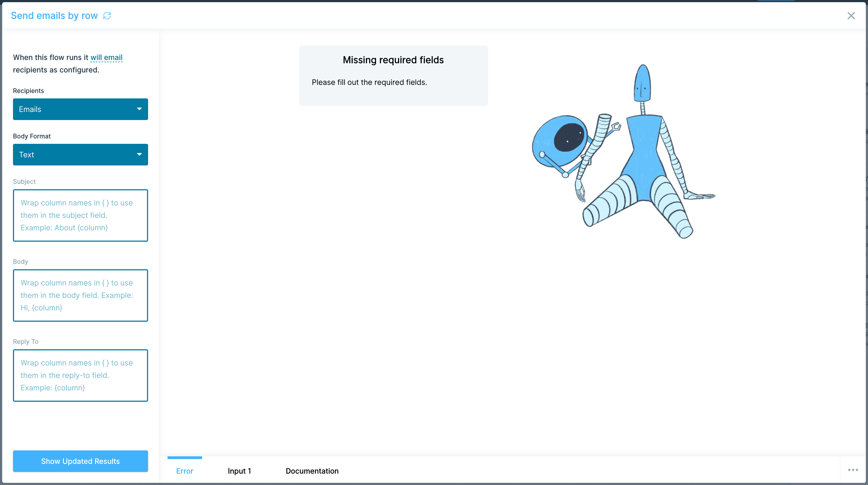868x485 pixels.
Task: Open the Documentation tab
Action: click(x=312, y=471)
